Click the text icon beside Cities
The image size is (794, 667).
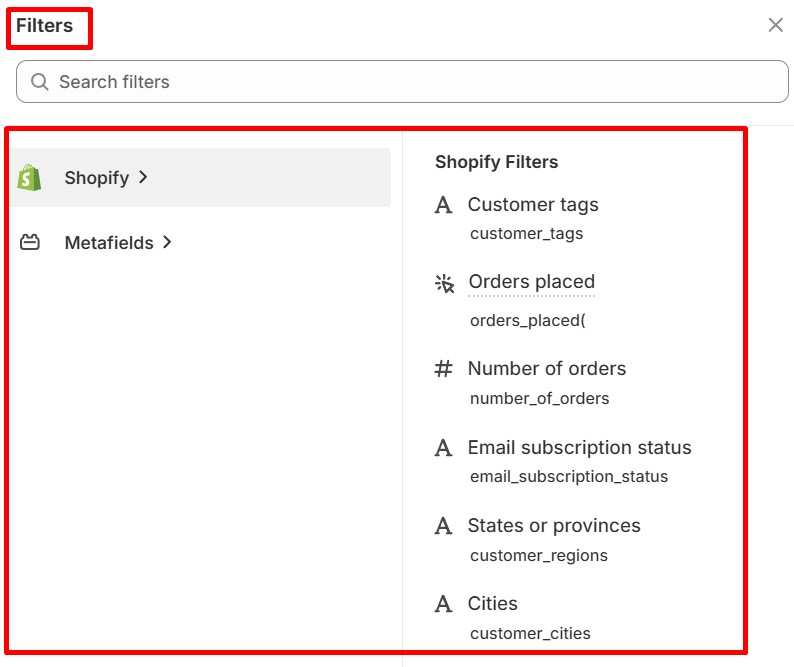tap(444, 604)
